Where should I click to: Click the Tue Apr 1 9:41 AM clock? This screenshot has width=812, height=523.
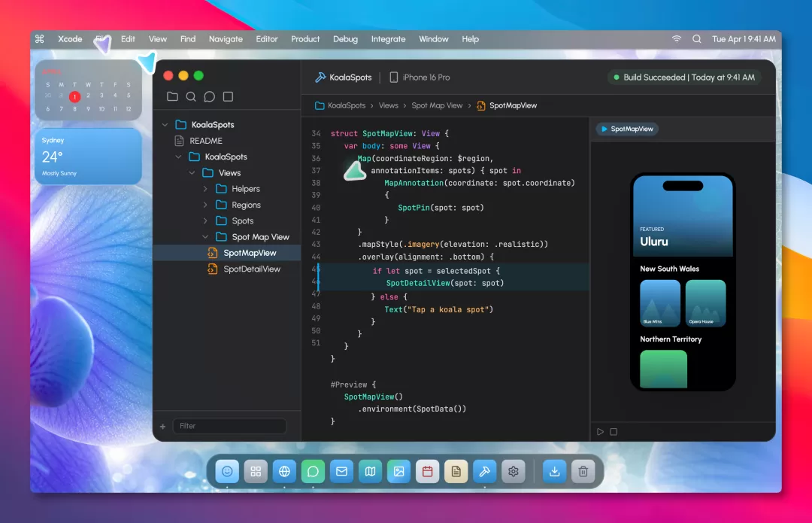tap(744, 39)
